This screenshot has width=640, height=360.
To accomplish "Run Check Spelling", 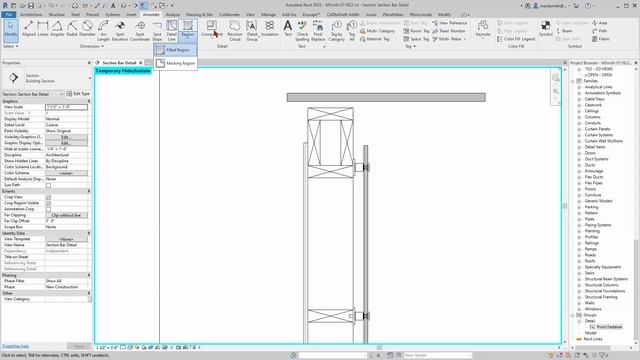I will [x=302, y=31].
